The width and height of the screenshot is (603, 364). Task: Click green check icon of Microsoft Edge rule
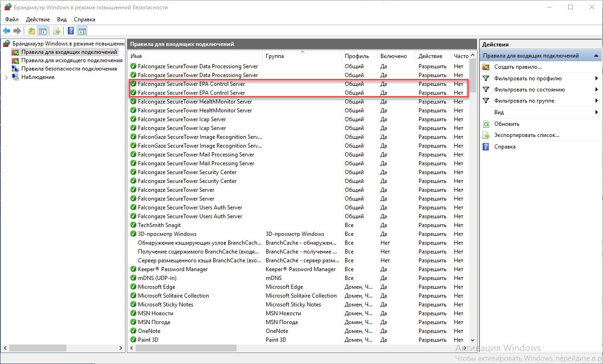coord(133,287)
